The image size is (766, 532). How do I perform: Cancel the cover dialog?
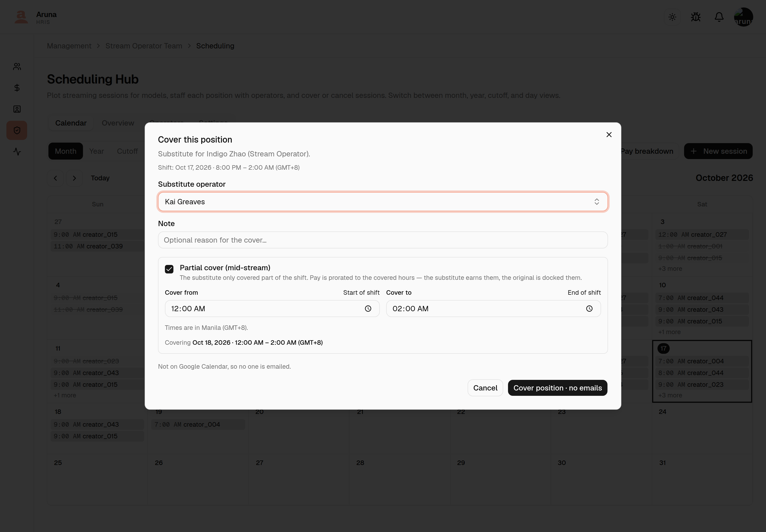pos(485,388)
